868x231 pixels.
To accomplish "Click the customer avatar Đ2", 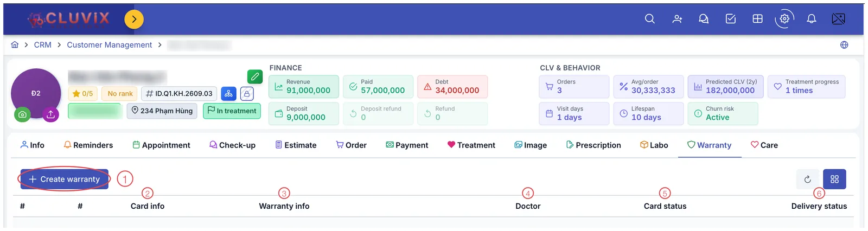I will click(x=36, y=93).
